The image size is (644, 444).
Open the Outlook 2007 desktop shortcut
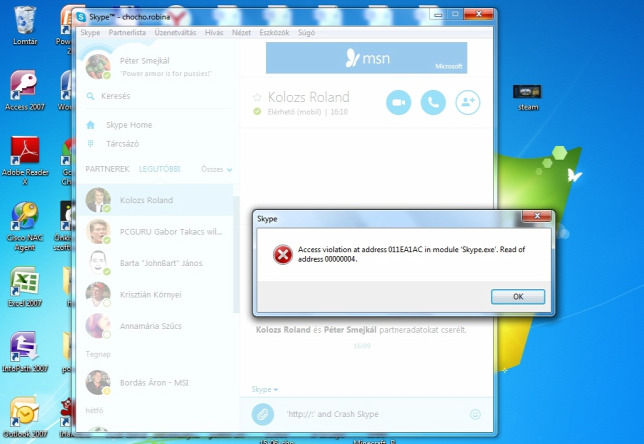coord(25,417)
